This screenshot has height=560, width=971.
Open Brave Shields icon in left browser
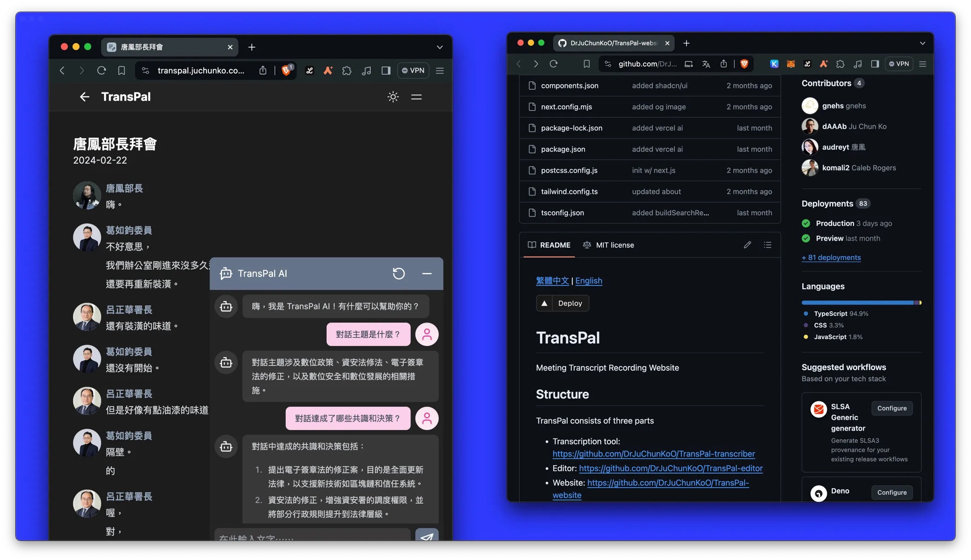click(287, 70)
